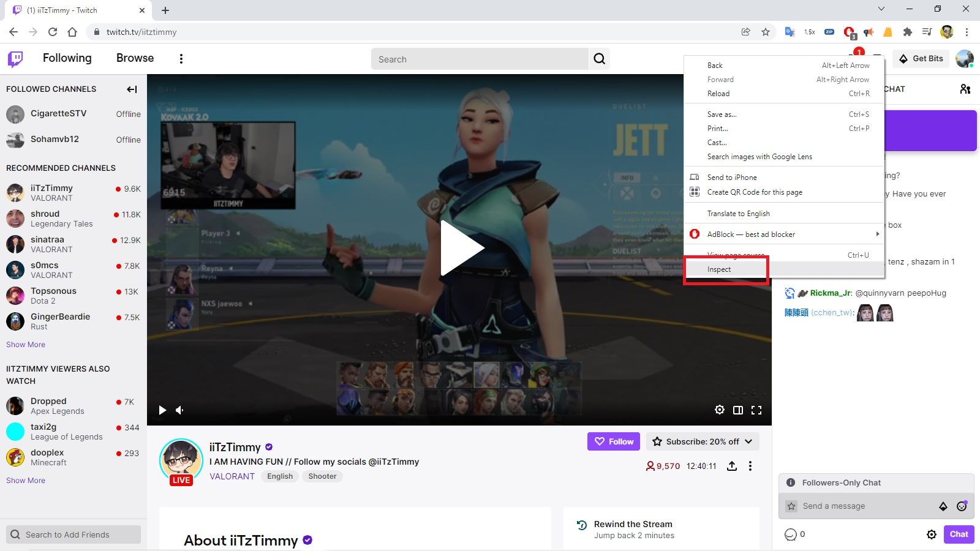Click Rewind the Stream option
This screenshot has height=551, width=980.
pos(661,530)
